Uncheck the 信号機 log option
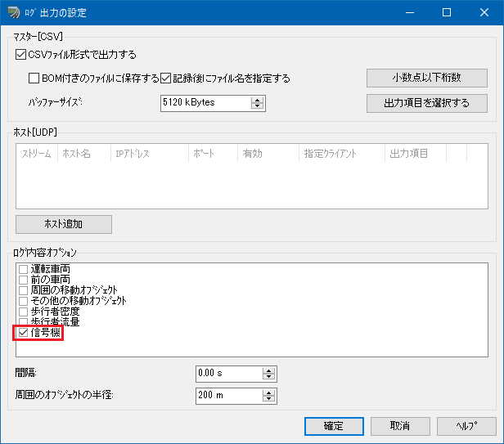Image resolution: width=504 pixels, height=444 pixels. coord(23,333)
